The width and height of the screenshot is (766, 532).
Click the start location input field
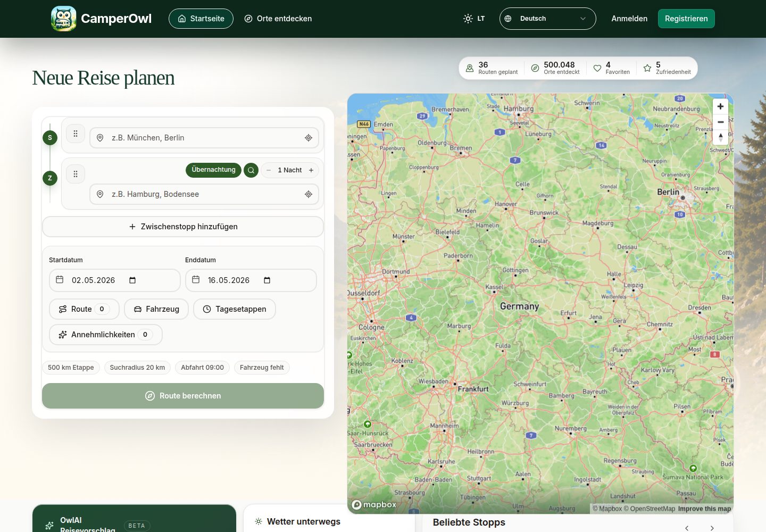point(204,138)
